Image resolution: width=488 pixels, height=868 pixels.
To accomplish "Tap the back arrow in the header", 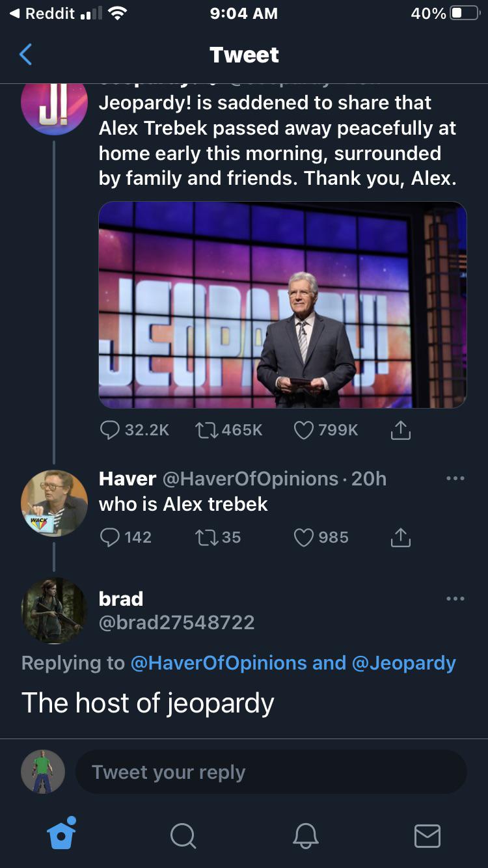I will pos(26,55).
